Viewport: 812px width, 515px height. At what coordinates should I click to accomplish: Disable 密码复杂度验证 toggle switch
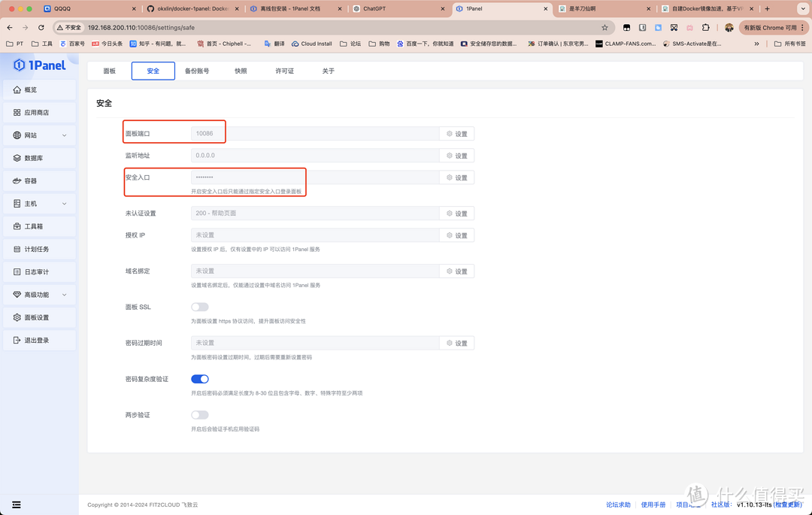pos(199,379)
